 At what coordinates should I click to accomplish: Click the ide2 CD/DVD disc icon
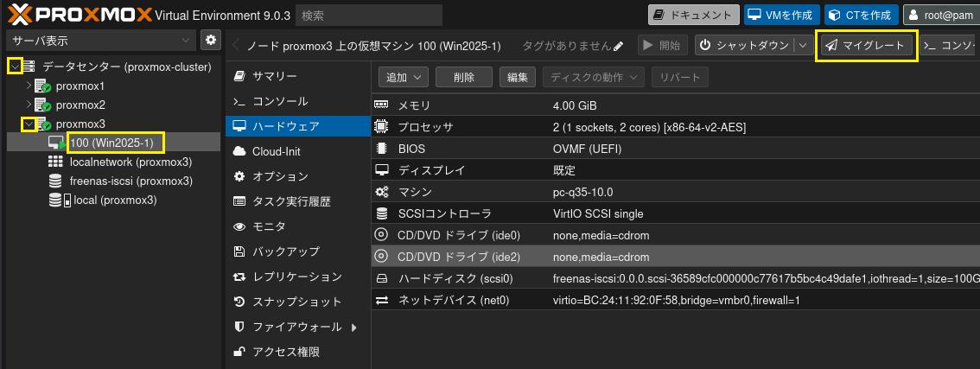tap(380, 257)
